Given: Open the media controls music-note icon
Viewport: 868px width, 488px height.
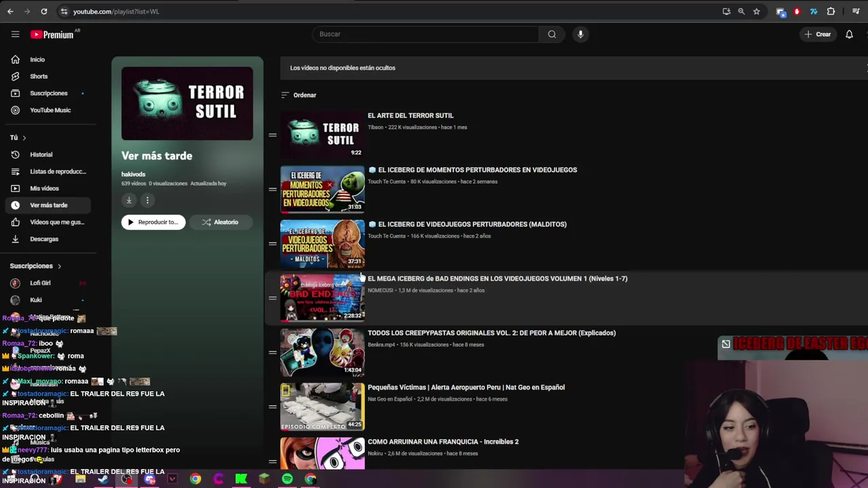Looking at the screenshot, I should point(856,12).
